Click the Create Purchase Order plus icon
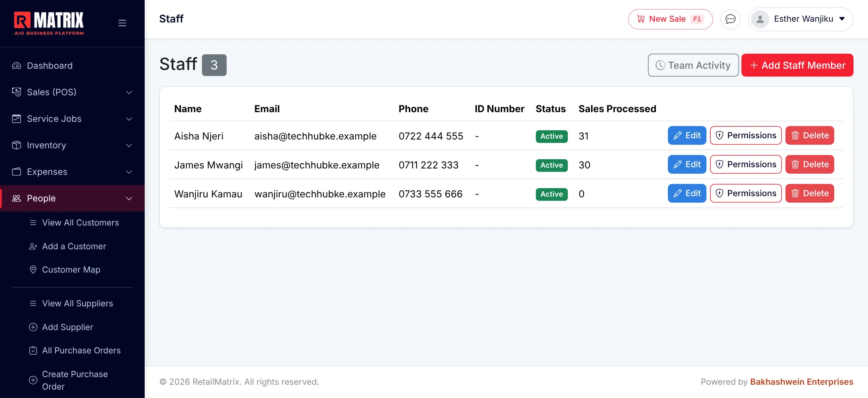Viewport: 868px width, 398px height. [x=33, y=380]
